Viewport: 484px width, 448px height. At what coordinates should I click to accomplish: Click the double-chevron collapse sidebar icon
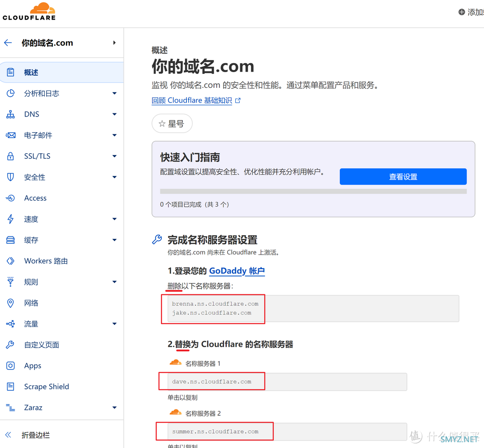(9, 435)
